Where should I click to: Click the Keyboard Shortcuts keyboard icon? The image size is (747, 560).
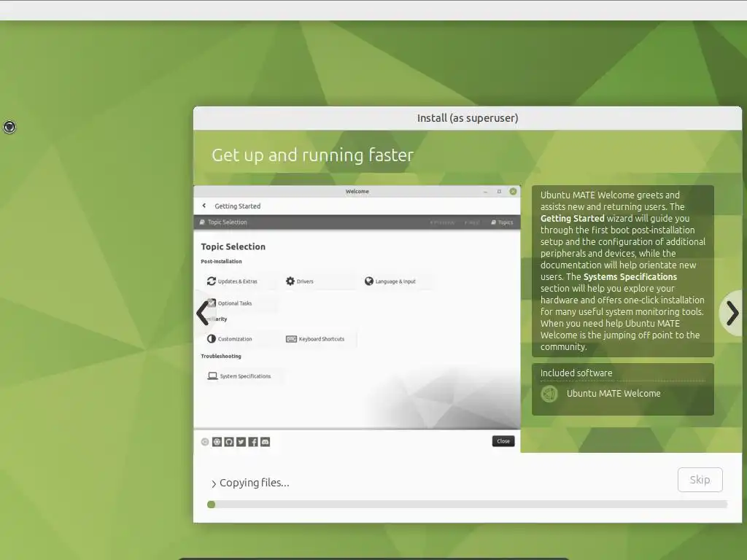[x=291, y=338]
